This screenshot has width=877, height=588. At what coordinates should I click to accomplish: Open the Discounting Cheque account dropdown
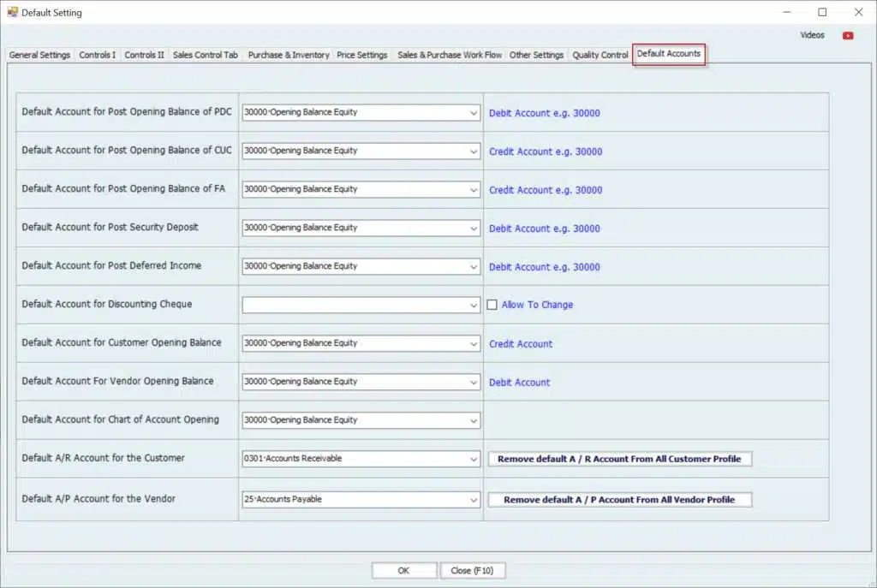click(x=474, y=305)
